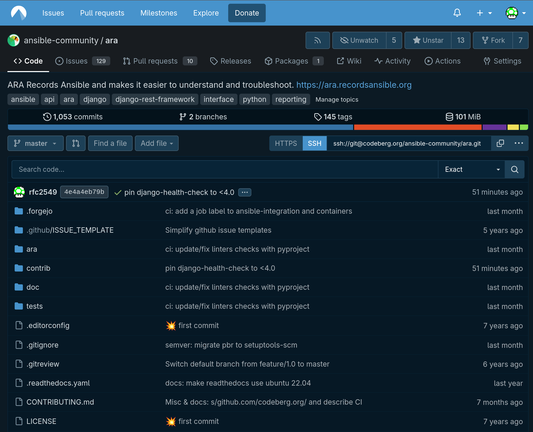Screen dimensions: 533x432
Task: Select the SSH clone protocol
Action: tap(314, 143)
